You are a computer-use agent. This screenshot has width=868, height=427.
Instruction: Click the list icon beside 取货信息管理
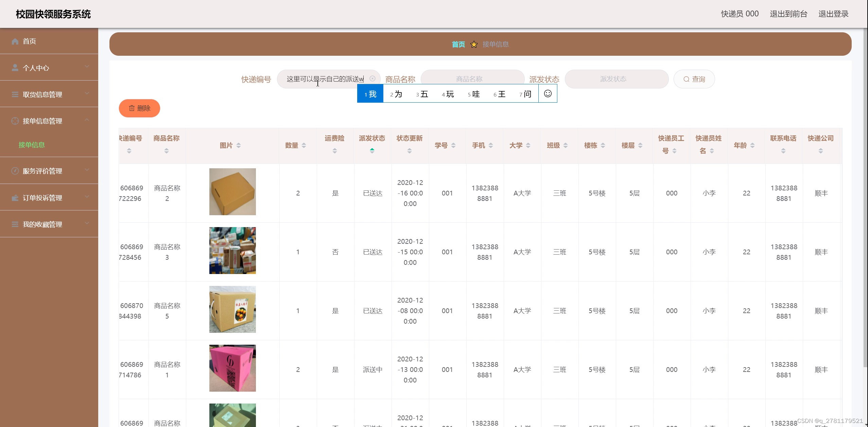pyautogui.click(x=15, y=94)
